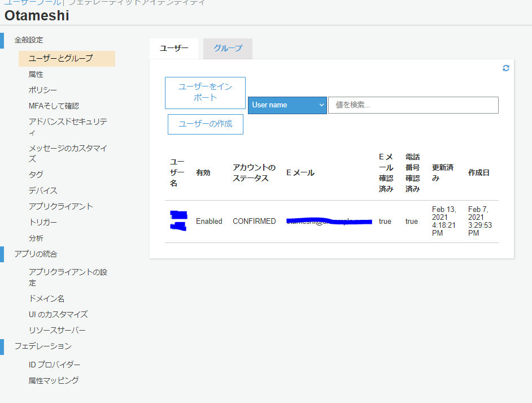The image size is (532, 403).
Task: Open メッセージのカスタマイズ page
Action: (68, 154)
